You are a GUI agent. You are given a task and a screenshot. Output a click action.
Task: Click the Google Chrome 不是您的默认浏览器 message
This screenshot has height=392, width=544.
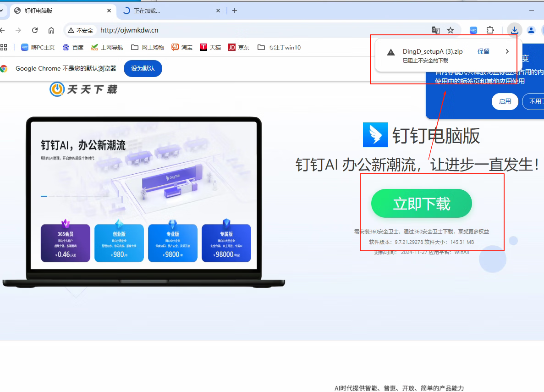point(66,68)
